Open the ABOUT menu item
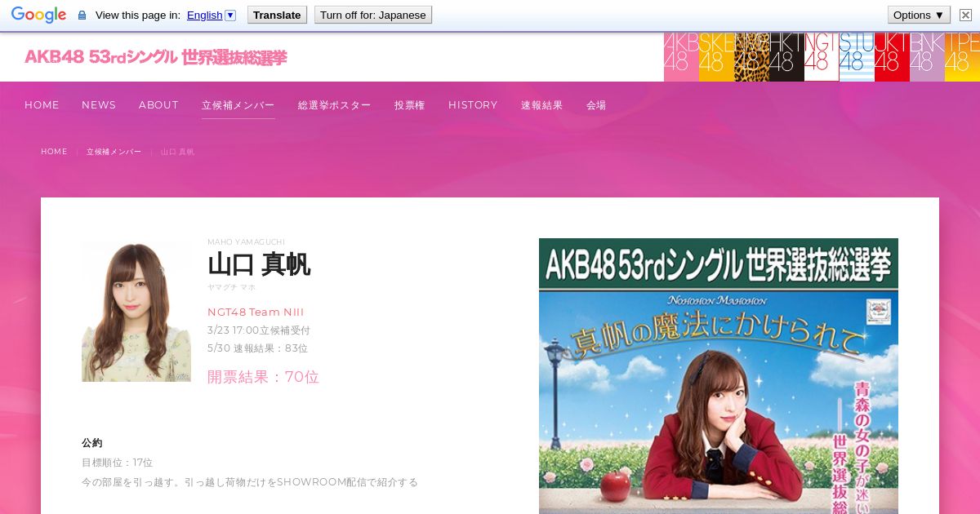The width and height of the screenshot is (980, 514). pos(158,105)
